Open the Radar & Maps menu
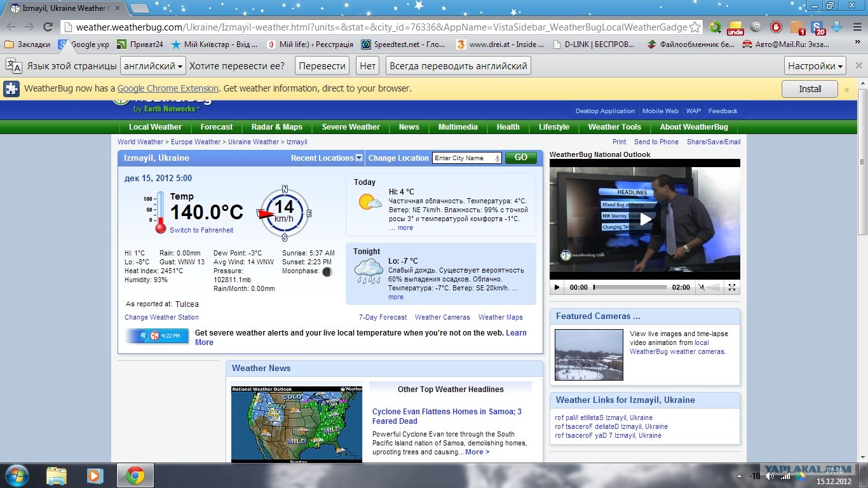The image size is (868, 488). tap(276, 127)
